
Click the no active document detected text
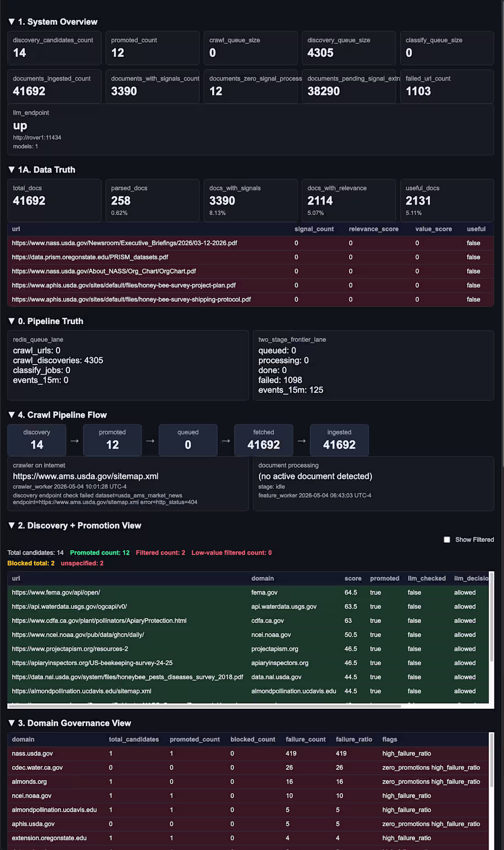[x=315, y=476]
